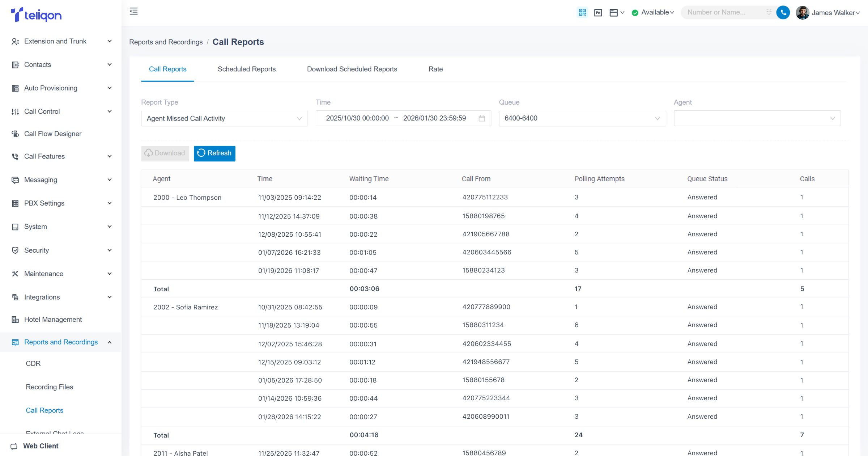Switch to the Rate tab

[435, 69]
